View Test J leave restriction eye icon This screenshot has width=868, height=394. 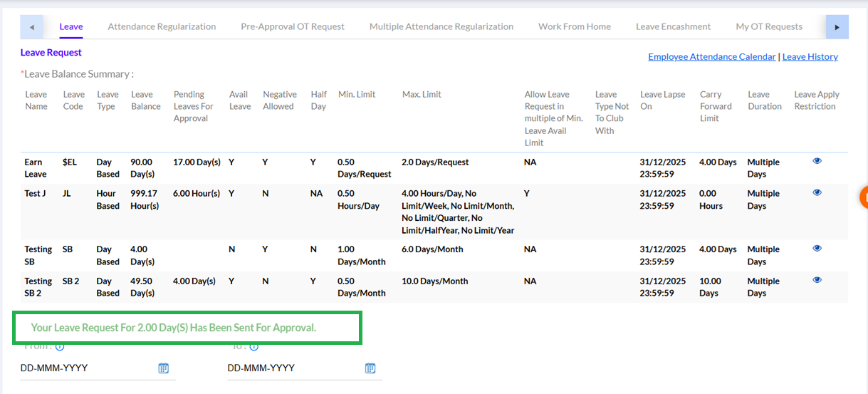point(817,192)
